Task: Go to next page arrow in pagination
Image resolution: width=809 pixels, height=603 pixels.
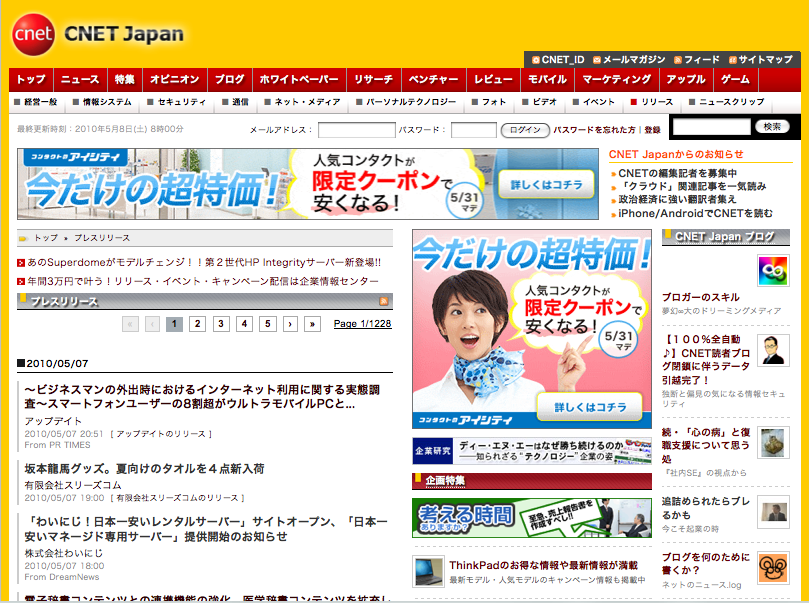Action: tap(290, 324)
